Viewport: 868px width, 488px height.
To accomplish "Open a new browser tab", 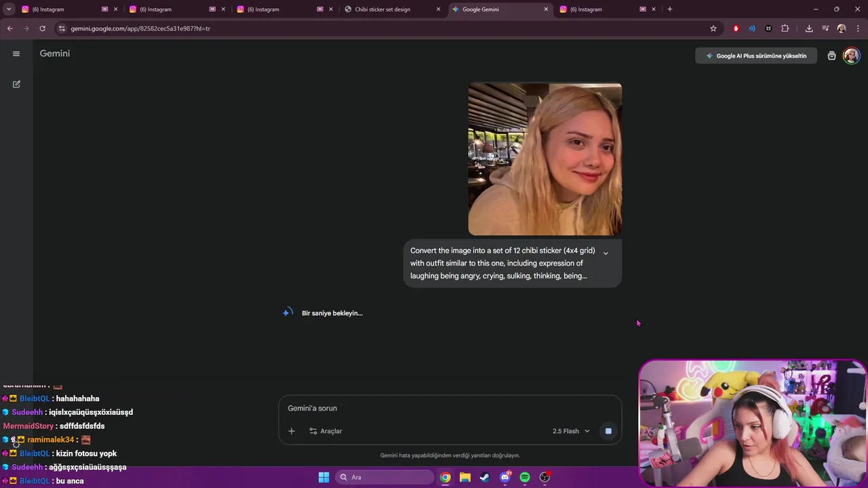I will pos(670,9).
